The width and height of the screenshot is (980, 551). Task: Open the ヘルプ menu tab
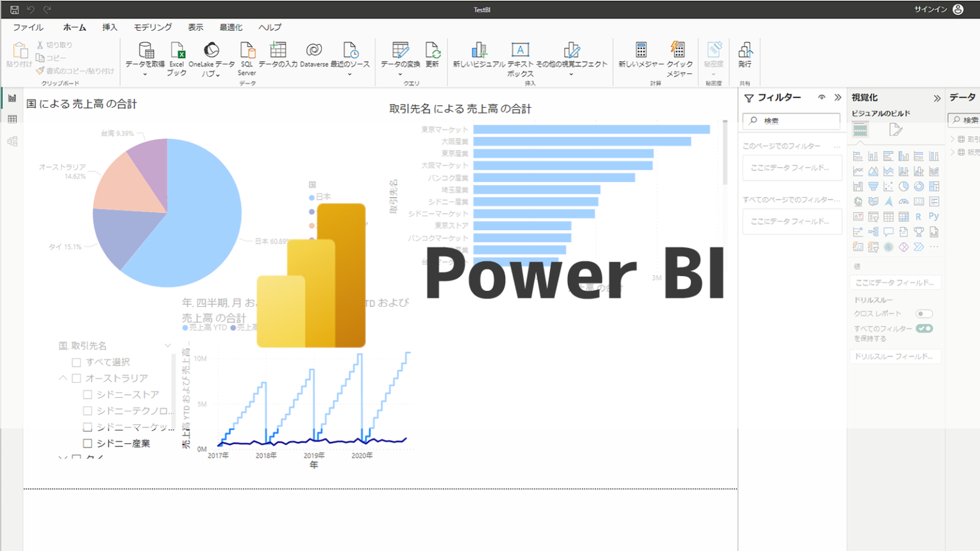coord(267,27)
